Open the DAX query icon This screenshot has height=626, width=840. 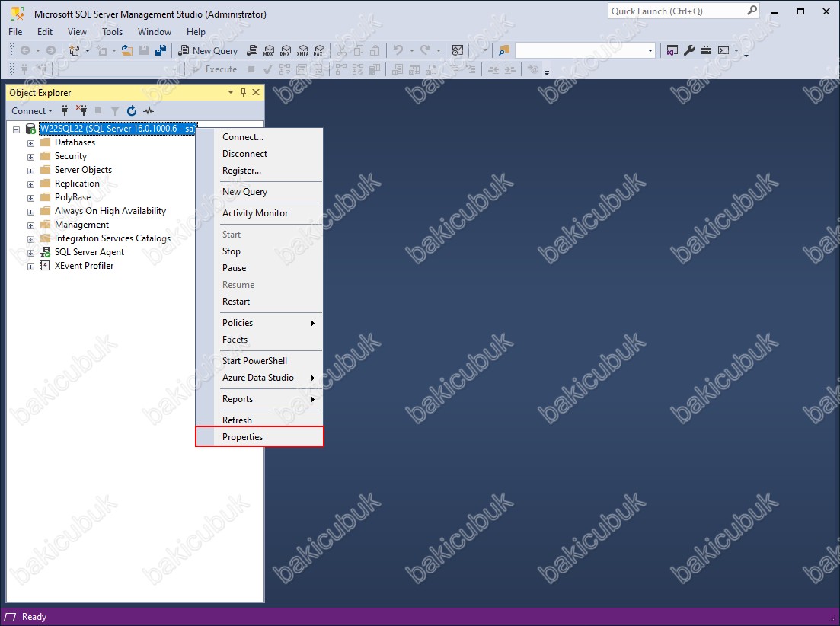pyautogui.click(x=319, y=50)
